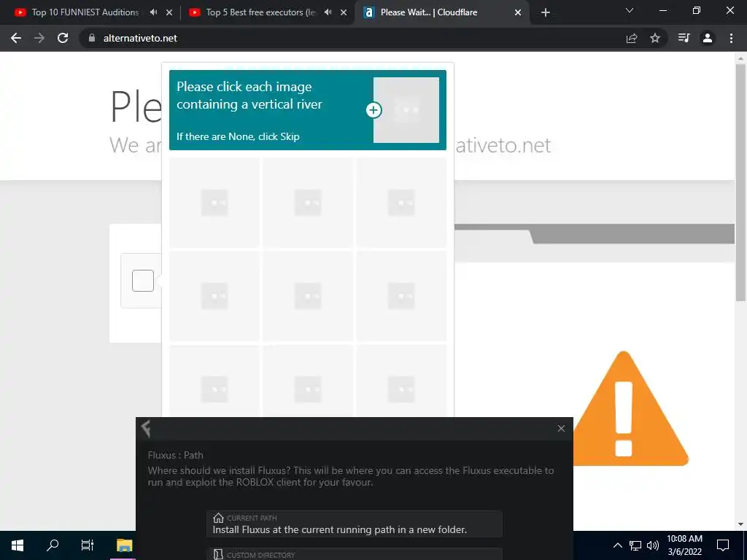The height and width of the screenshot is (560, 747).
Task: Click the Fluxus logo icon
Action: point(146,429)
